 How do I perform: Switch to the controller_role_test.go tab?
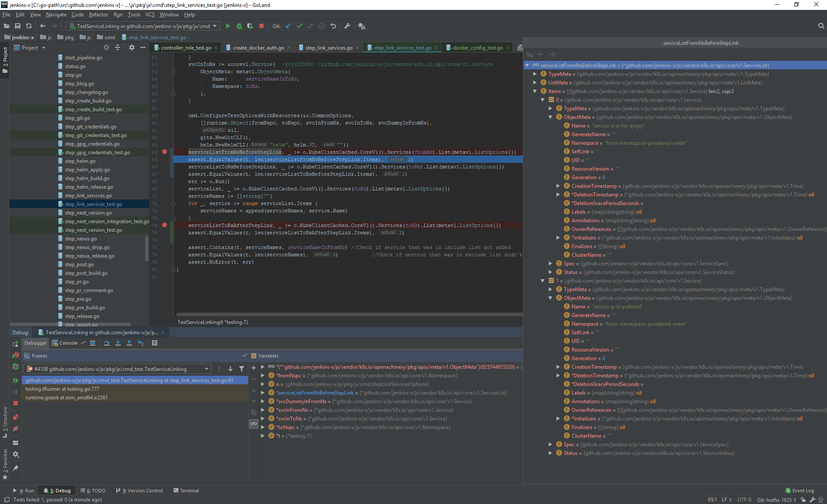click(x=186, y=48)
